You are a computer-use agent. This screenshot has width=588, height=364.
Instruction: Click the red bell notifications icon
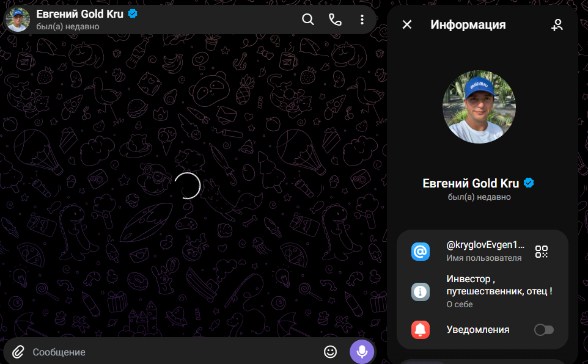[x=421, y=330]
